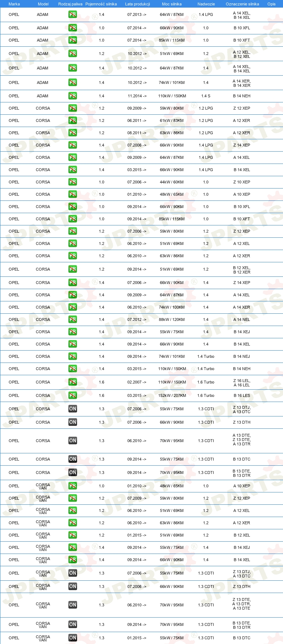Screen dimensions: 283x644
Task: Click the Nadwozie column header
Action: pos(206,4)
